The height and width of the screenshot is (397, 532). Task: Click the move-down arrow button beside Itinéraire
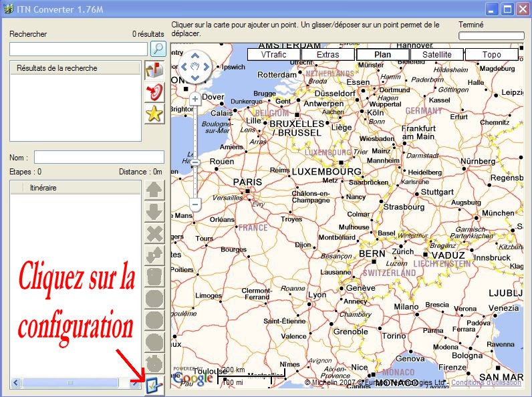click(x=154, y=212)
